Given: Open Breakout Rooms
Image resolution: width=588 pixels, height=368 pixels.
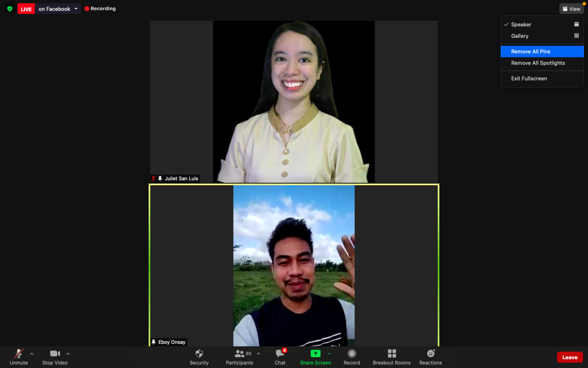Looking at the screenshot, I should [x=391, y=357].
